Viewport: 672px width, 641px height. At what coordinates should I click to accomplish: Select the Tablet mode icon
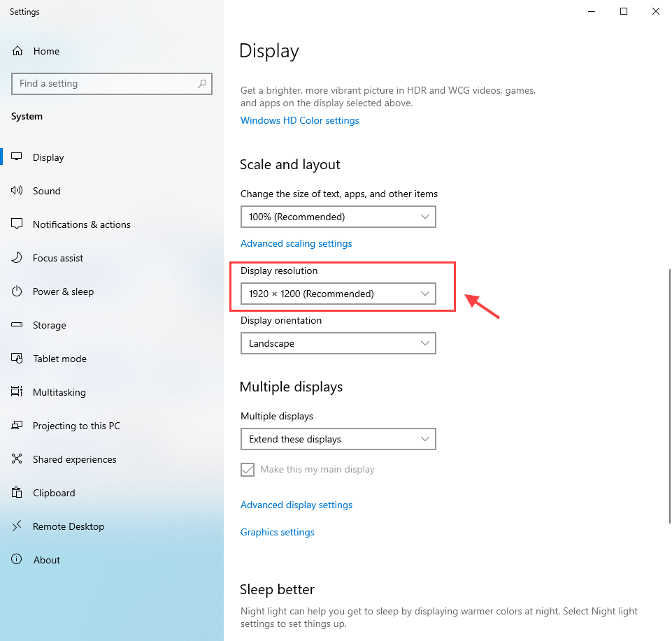[17, 359]
